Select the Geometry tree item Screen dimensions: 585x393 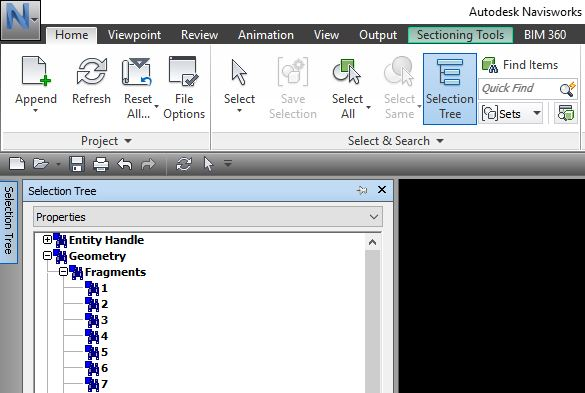(x=97, y=256)
